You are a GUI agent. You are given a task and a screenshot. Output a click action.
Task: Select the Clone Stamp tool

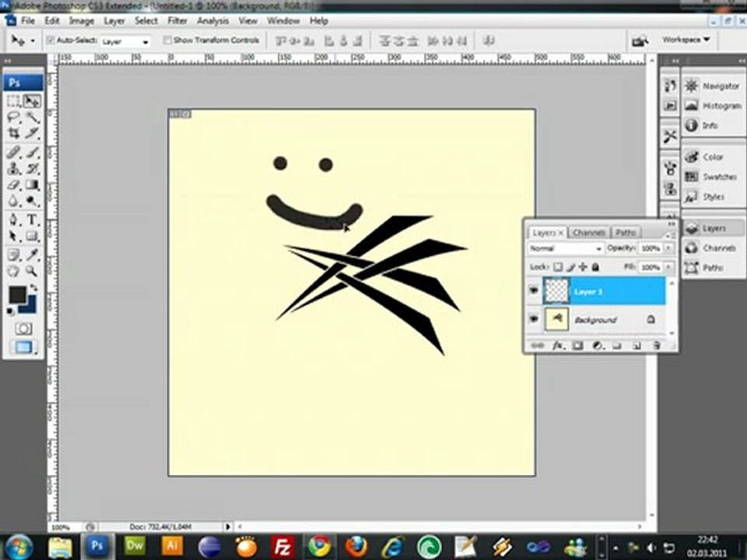(13, 168)
